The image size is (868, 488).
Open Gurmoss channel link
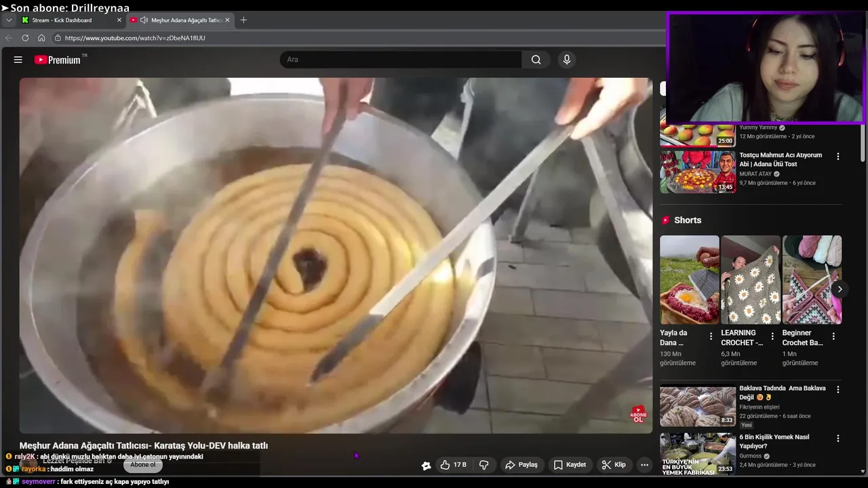(x=751, y=456)
